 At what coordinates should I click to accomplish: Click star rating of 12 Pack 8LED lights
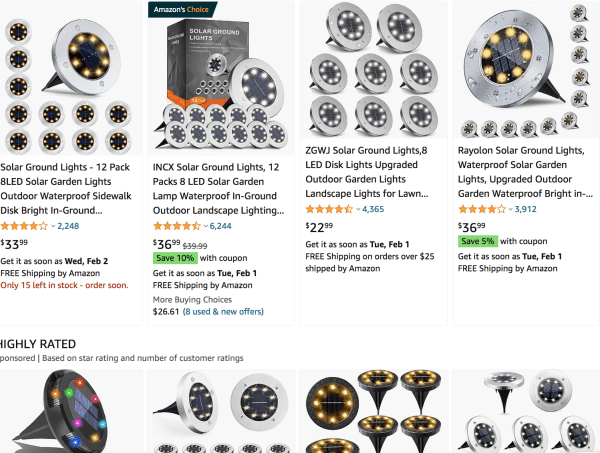pyautogui.click(x=24, y=226)
